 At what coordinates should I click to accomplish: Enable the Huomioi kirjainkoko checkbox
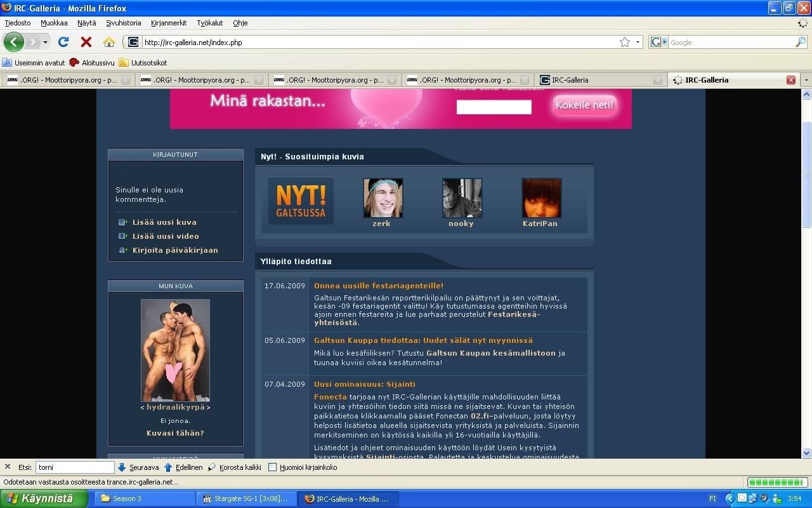click(x=273, y=467)
